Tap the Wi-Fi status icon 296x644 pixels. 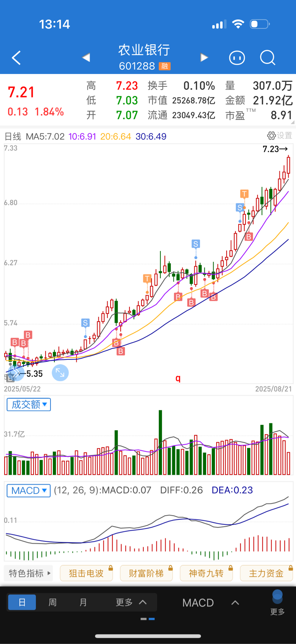point(238,24)
